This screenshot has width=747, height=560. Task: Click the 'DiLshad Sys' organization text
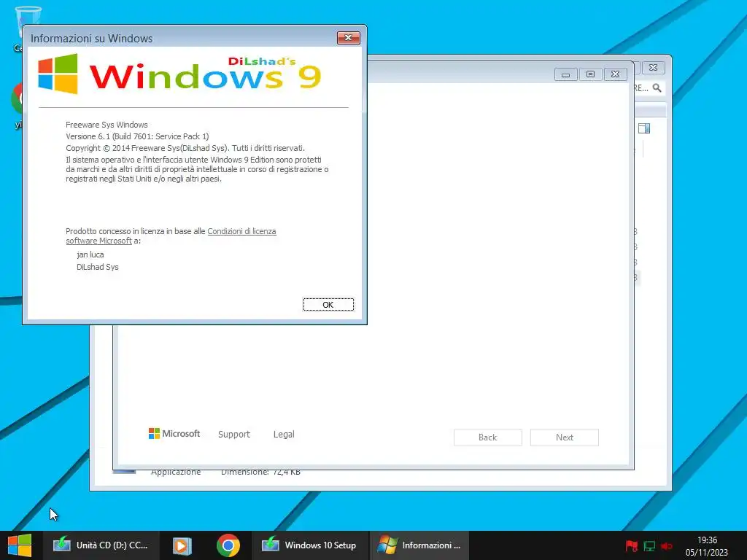(97, 267)
